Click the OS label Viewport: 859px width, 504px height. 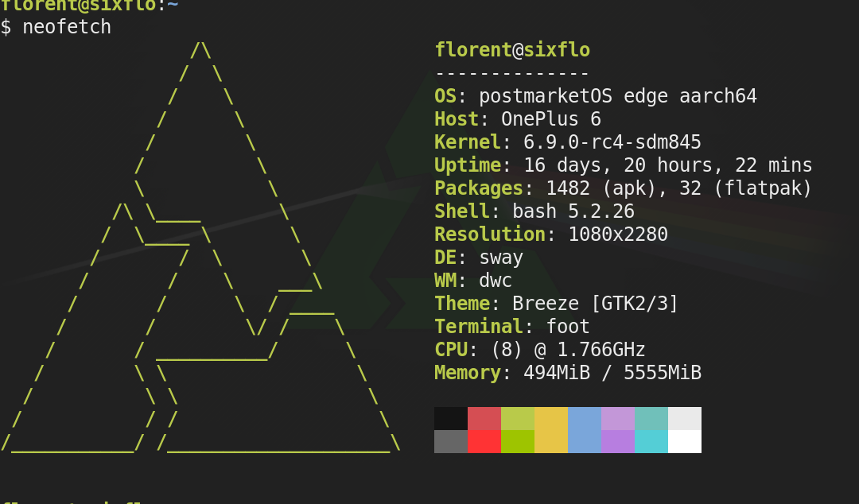(x=445, y=96)
